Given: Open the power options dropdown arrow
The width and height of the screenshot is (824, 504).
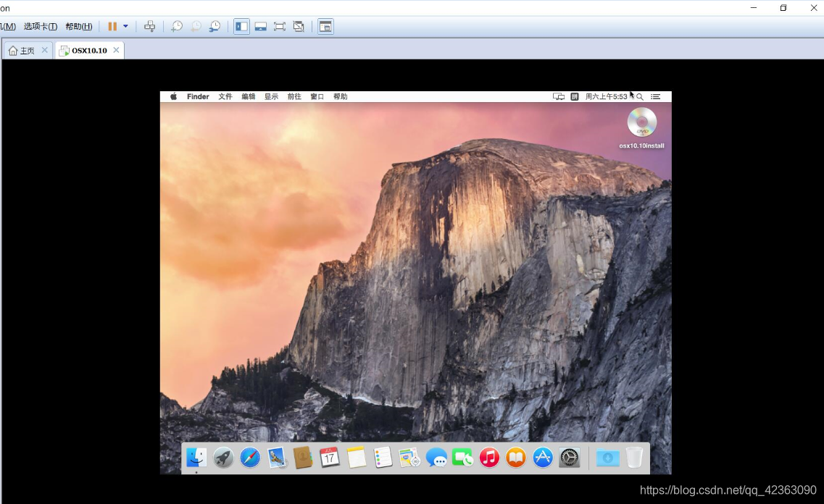Looking at the screenshot, I should (125, 26).
